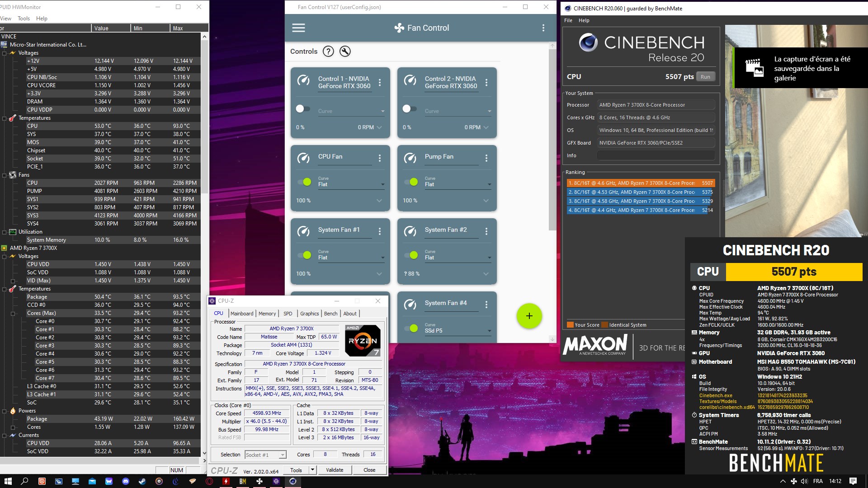Screen dimensions: 868x488
Task: Open Cinebench icon in the taskbar
Action: pyautogui.click(x=293, y=481)
